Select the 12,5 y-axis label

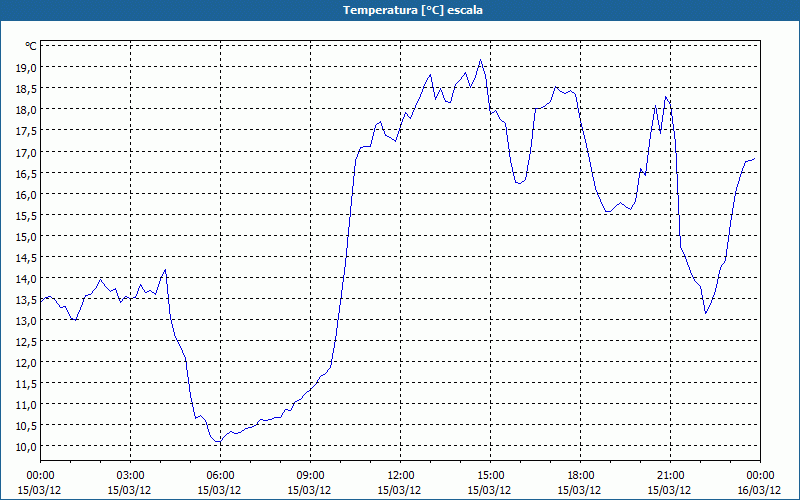(x=28, y=342)
